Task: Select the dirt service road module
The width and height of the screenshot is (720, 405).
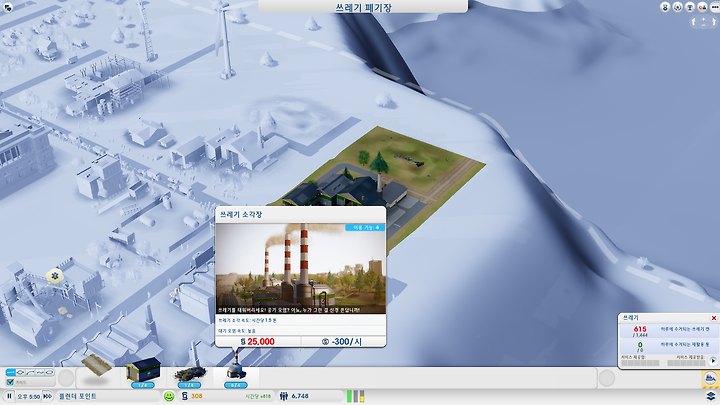Action: 96,367
